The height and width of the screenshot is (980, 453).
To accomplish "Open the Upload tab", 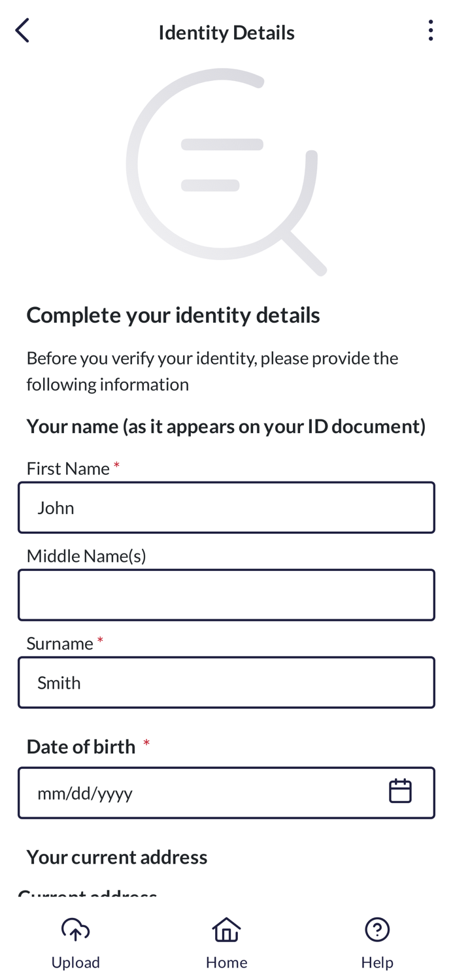I will 76,943.
